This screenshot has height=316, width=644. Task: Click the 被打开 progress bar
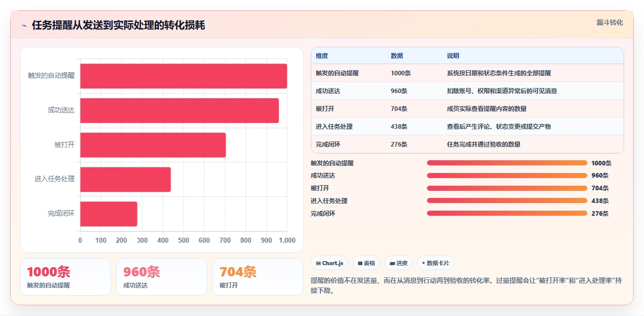pos(507,188)
